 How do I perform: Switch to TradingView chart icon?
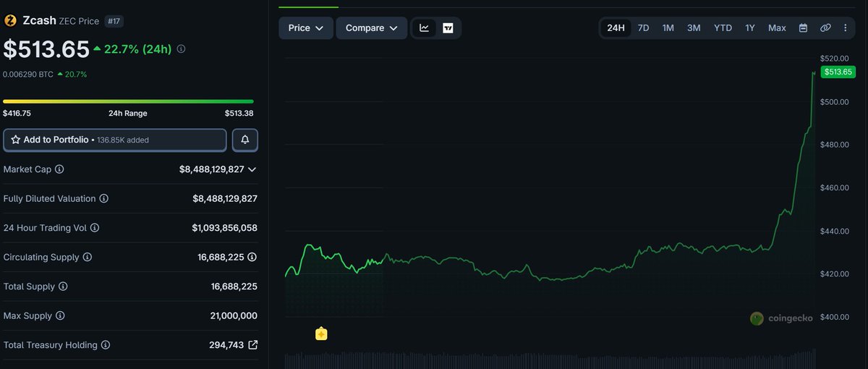[448, 28]
